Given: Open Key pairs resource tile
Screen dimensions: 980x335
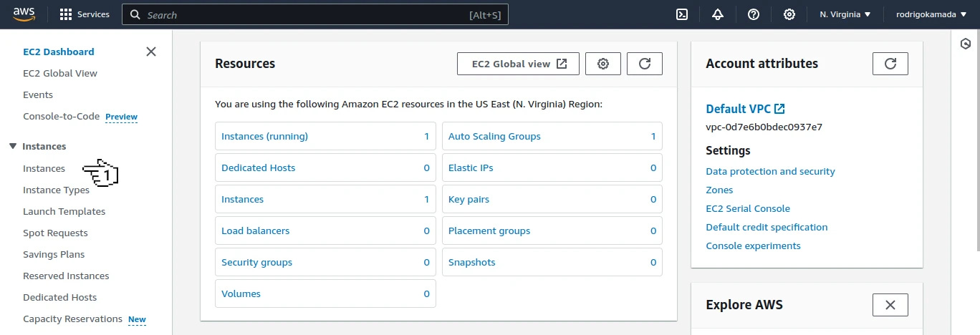Looking at the screenshot, I should (x=552, y=199).
